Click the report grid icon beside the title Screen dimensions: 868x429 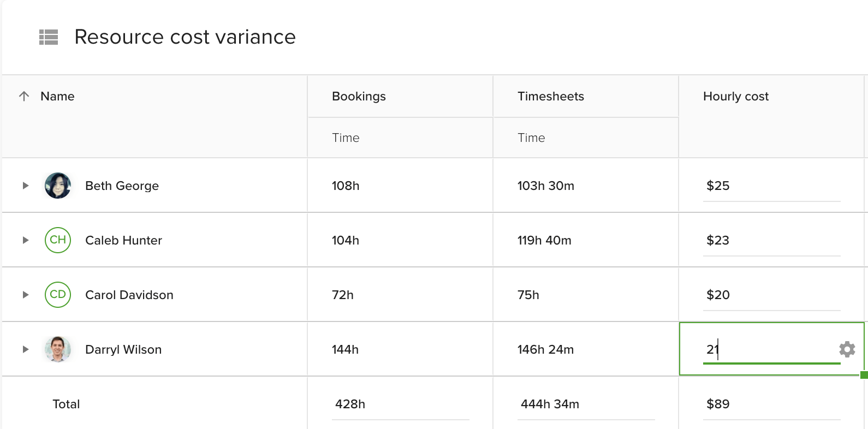pyautogui.click(x=49, y=37)
